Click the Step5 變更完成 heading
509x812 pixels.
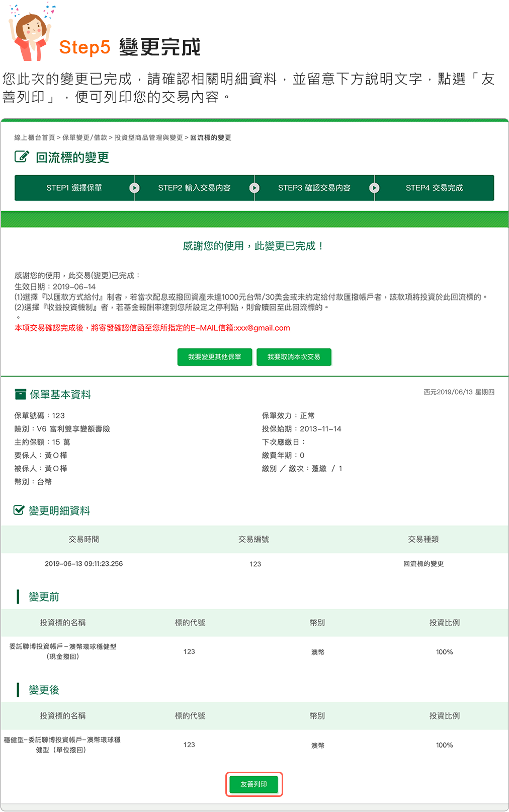coord(130,47)
